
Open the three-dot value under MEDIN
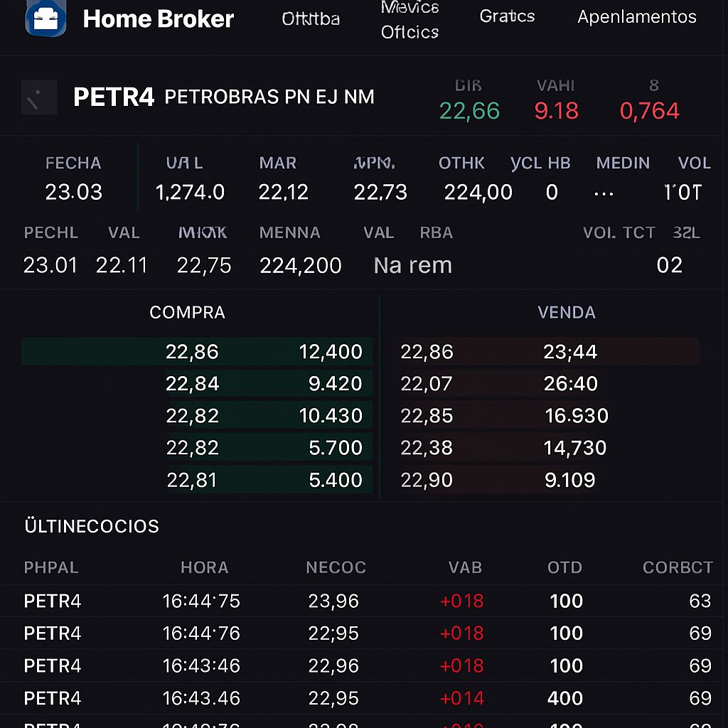(x=603, y=193)
